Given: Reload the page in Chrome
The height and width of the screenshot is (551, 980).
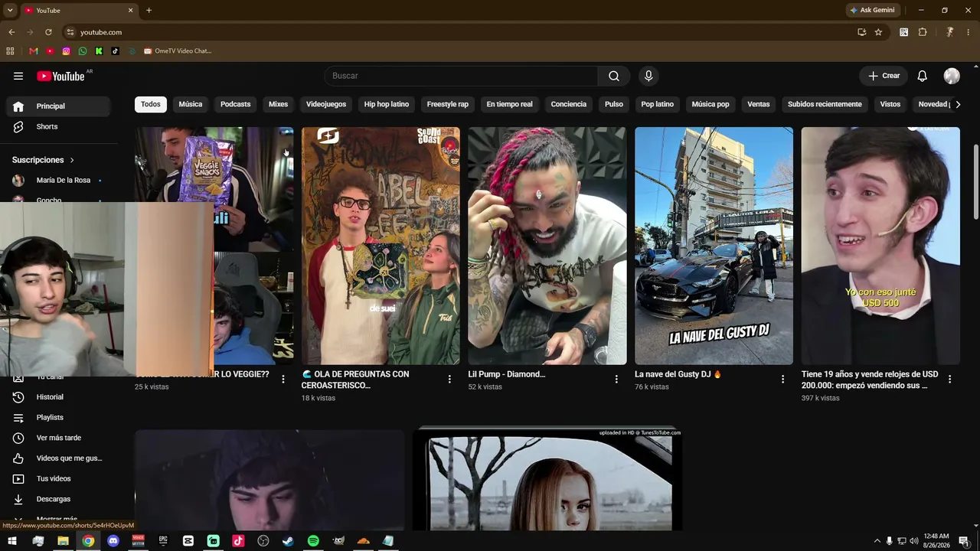Looking at the screenshot, I should [48, 32].
